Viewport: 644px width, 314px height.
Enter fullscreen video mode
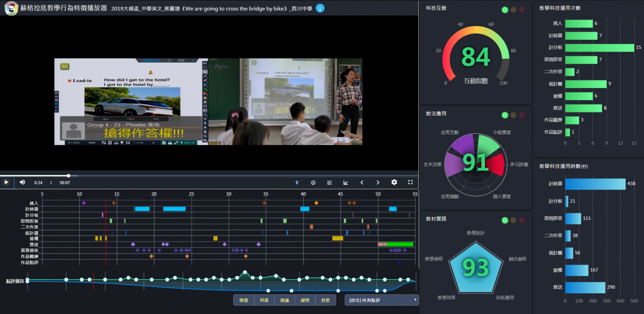pos(410,182)
